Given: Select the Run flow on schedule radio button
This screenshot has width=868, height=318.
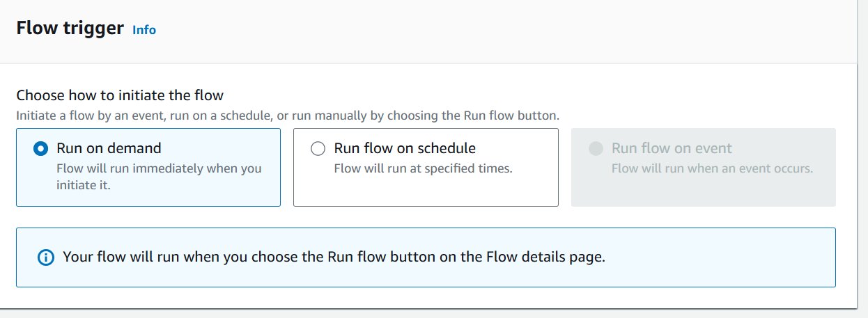Looking at the screenshot, I should tap(318, 148).
